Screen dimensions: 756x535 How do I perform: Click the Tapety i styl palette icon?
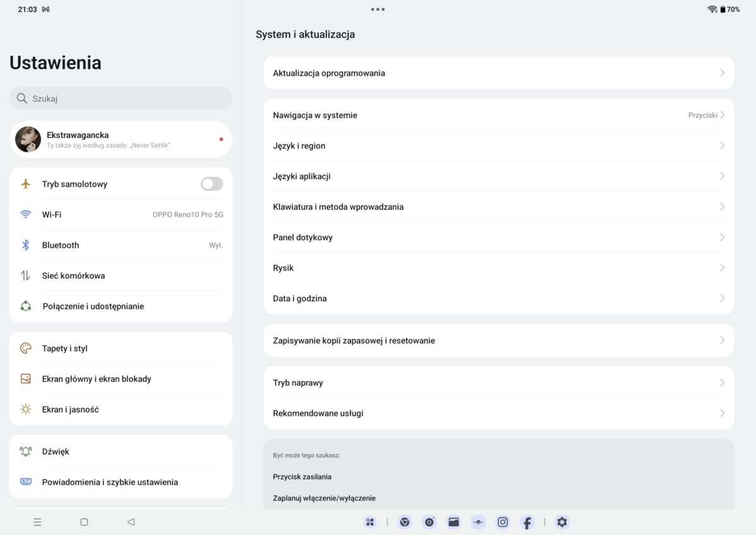click(25, 348)
